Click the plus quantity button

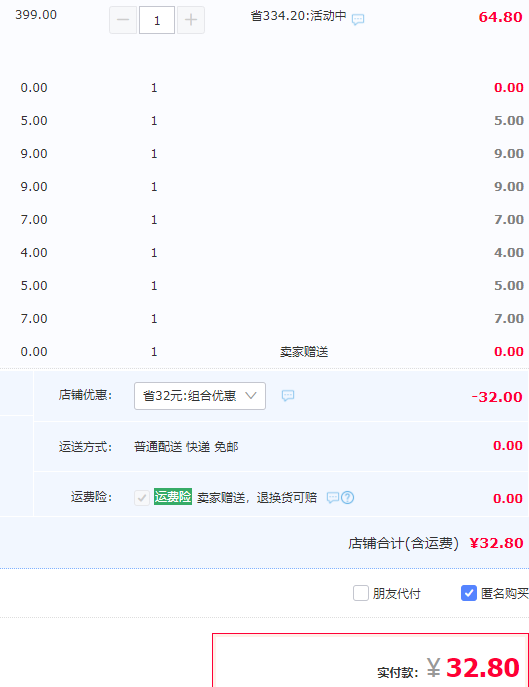coord(191,20)
